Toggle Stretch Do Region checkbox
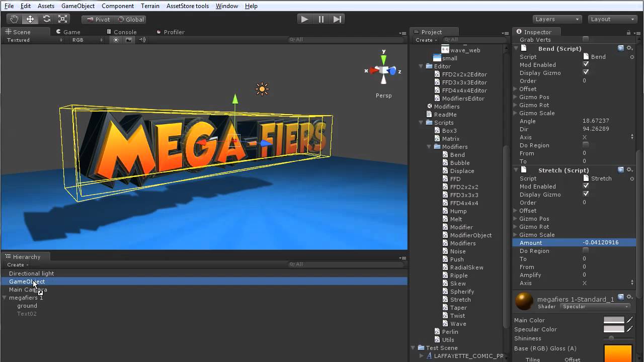Screen dimensions: 644x362 (x=586, y=251)
